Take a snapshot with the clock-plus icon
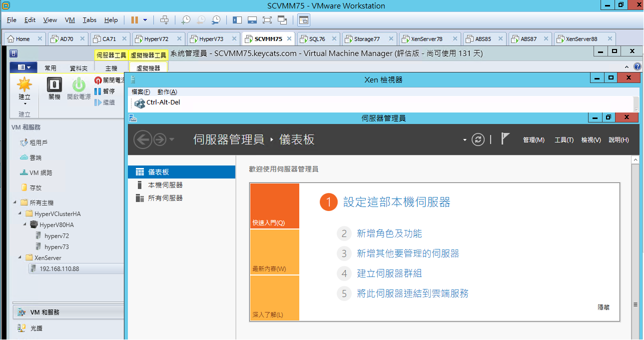 click(186, 20)
